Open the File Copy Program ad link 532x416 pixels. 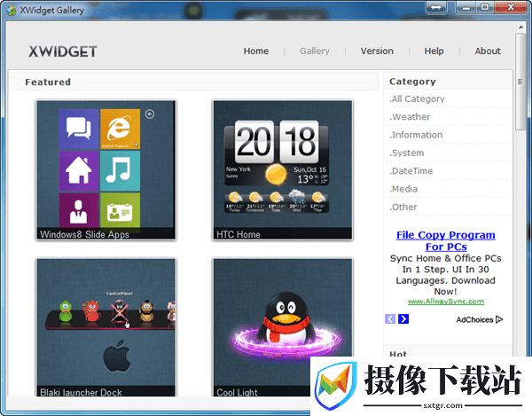[445, 240]
